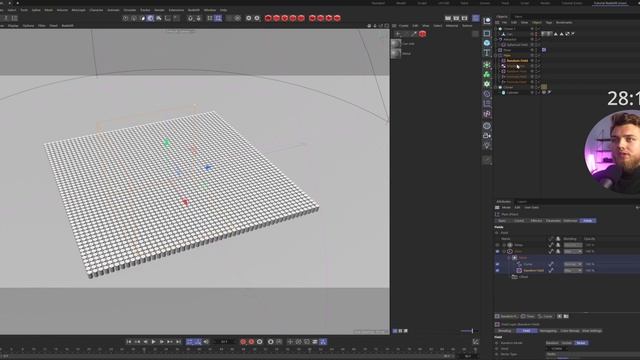Click the red Record Active Objects button
Screen dimensions: 640x360
click(243, 342)
